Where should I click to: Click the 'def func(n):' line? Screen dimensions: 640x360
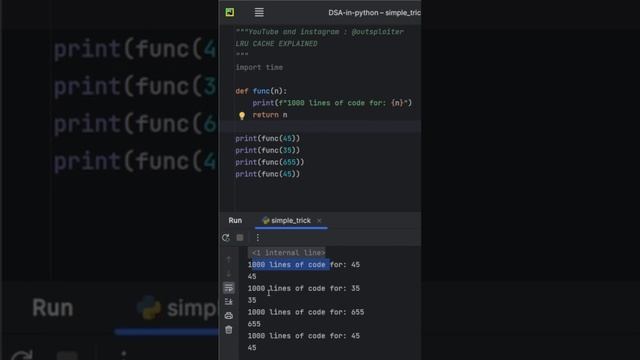click(x=261, y=91)
